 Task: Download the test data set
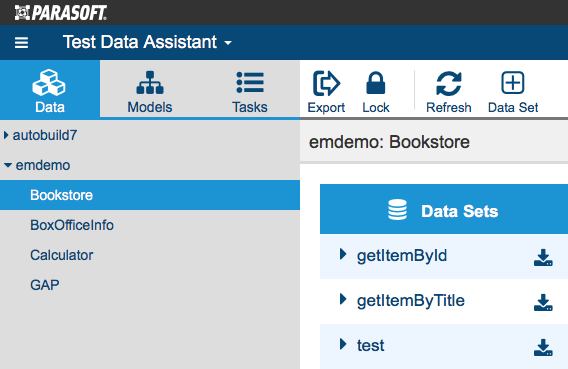543,347
